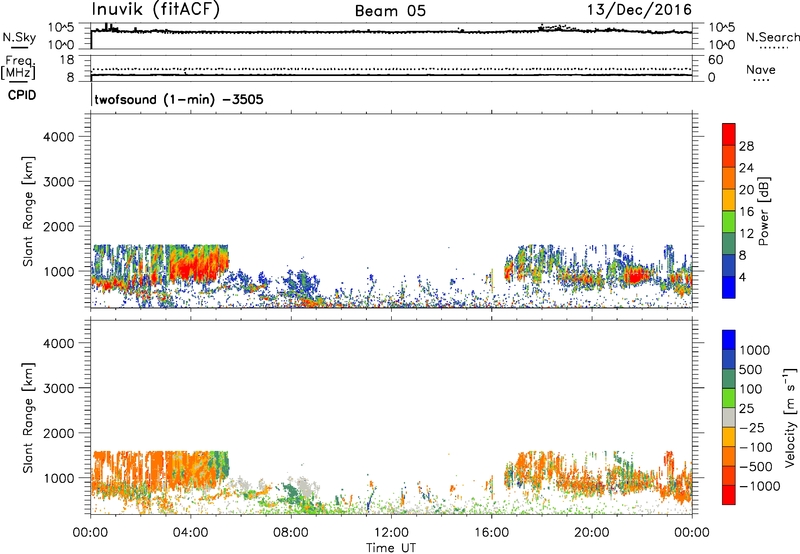Click the left '10^5' noise axis value
The width and height of the screenshot is (800, 554).
(x=61, y=28)
